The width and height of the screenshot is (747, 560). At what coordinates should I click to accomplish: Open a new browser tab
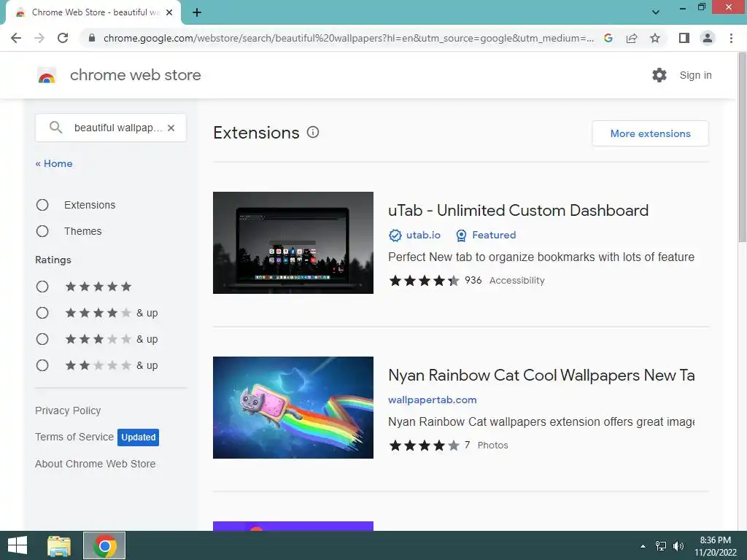click(x=197, y=12)
